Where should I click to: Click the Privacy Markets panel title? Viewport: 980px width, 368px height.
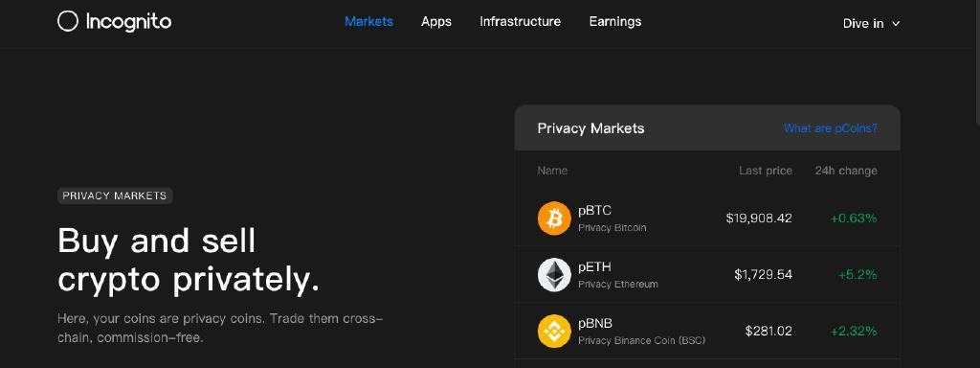tap(590, 128)
